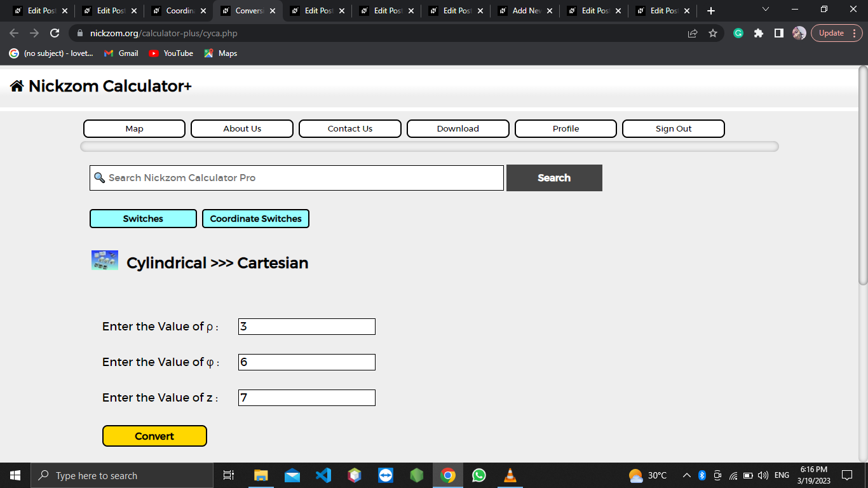
Task: Click the z value input field
Action: pos(307,398)
